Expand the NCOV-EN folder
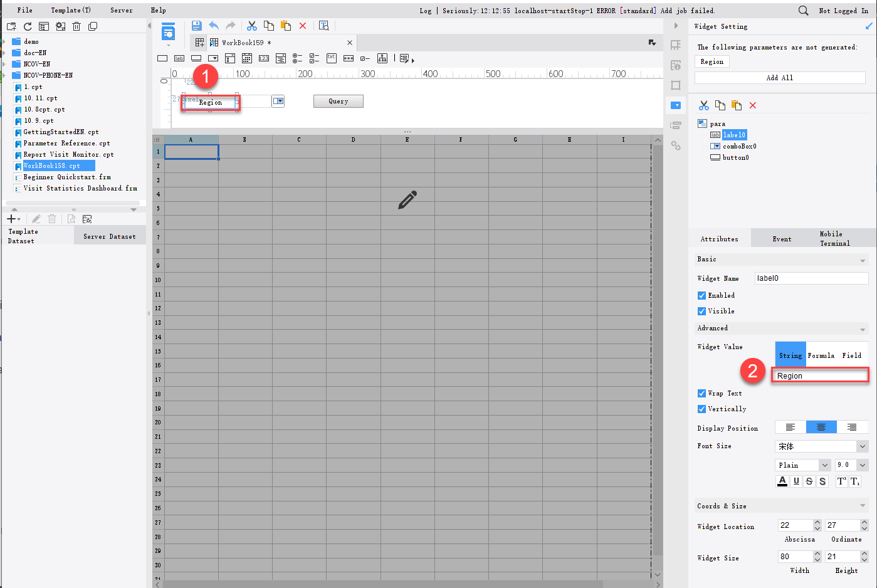 (x=4, y=64)
